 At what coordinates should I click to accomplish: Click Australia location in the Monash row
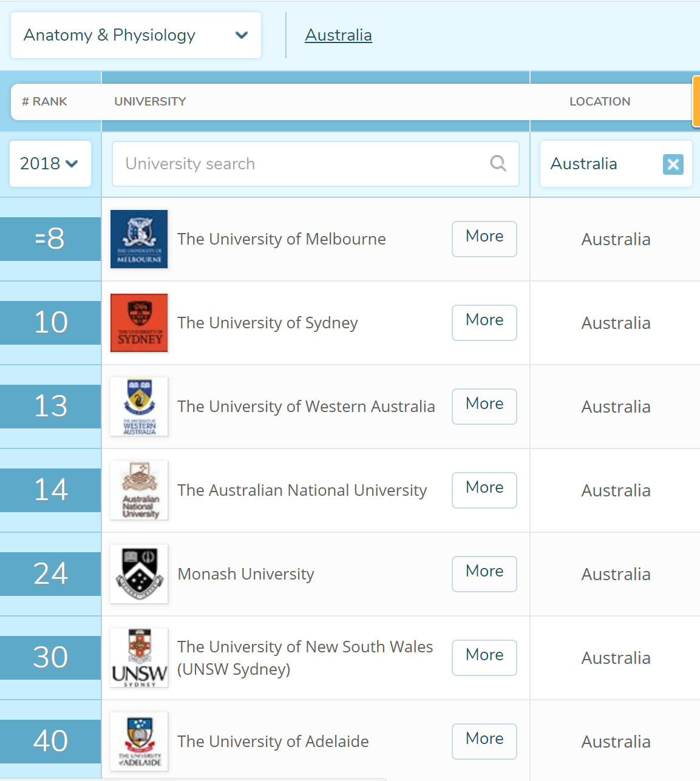(616, 575)
